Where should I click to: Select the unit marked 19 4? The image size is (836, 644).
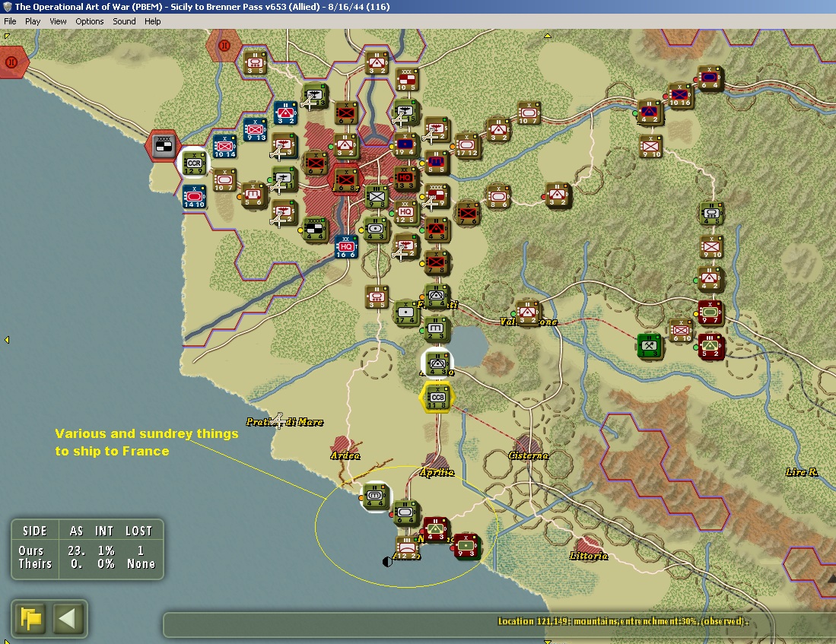[x=405, y=145]
